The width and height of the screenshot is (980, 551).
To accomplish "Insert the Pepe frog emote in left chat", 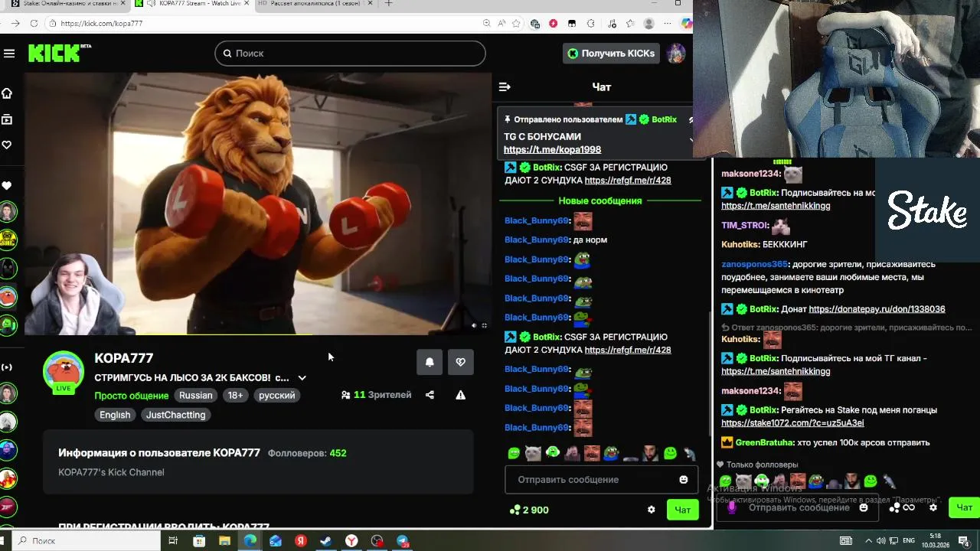I will pos(611,453).
